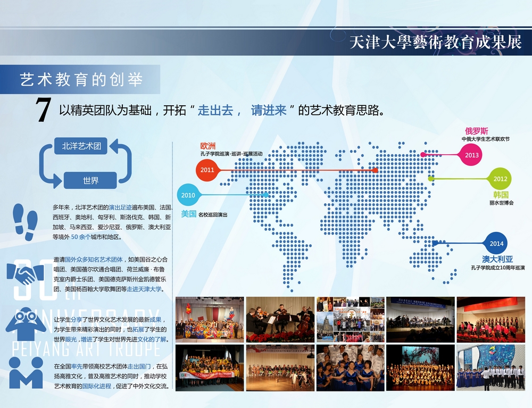Click the 艺术教育的创举 section header
Screen dimensions: 532x408
point(81,80)
